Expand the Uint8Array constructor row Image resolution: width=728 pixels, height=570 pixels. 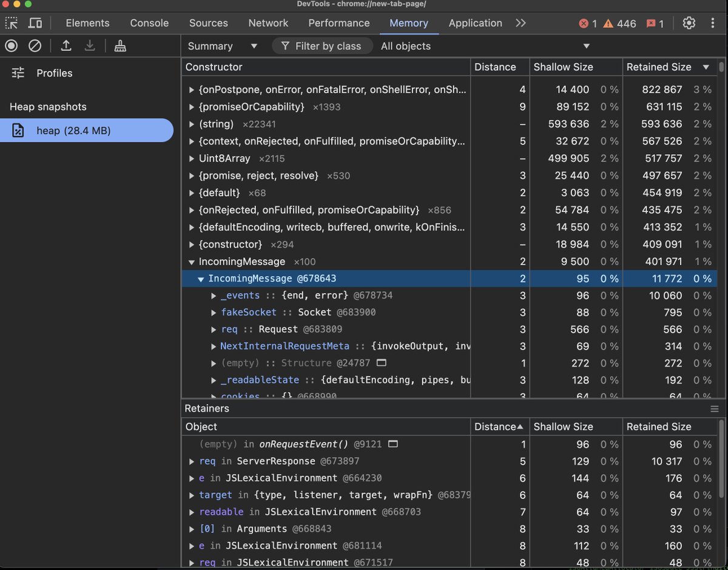pyautogui.click(x=192, y=158)
